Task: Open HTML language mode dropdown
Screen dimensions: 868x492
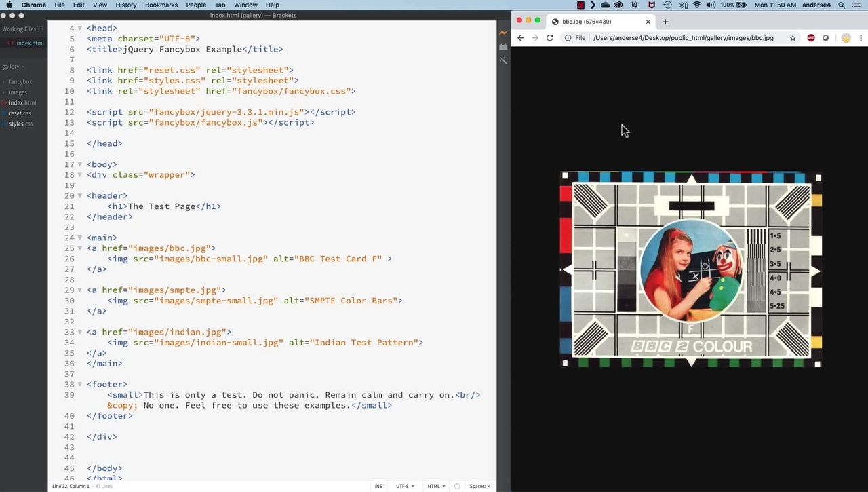Action: (436, 486)
